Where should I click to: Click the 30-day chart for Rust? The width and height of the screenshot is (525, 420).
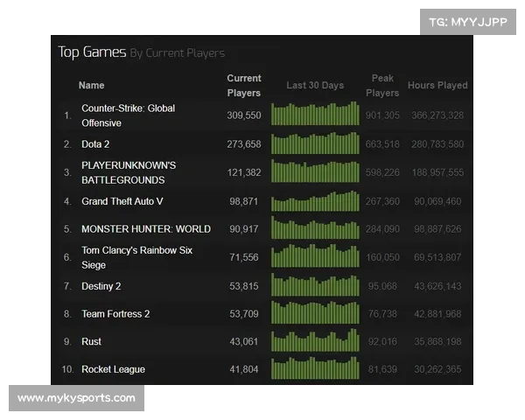point(315,340)
